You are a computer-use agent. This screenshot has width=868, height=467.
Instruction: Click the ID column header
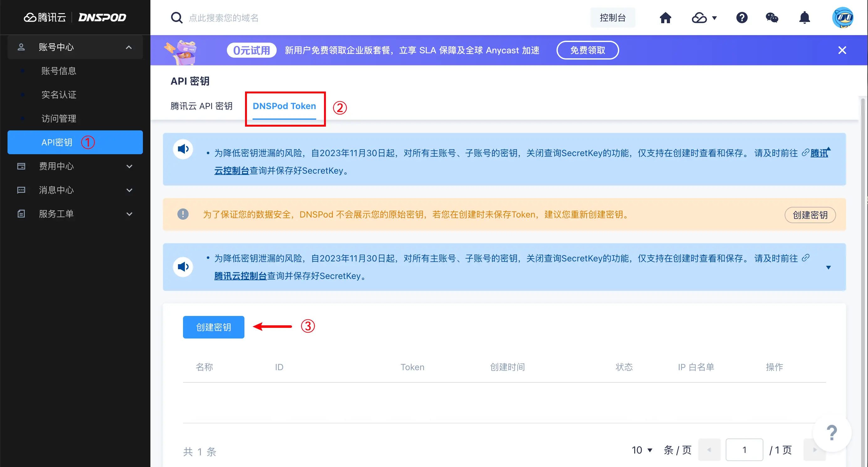(279, 367)
